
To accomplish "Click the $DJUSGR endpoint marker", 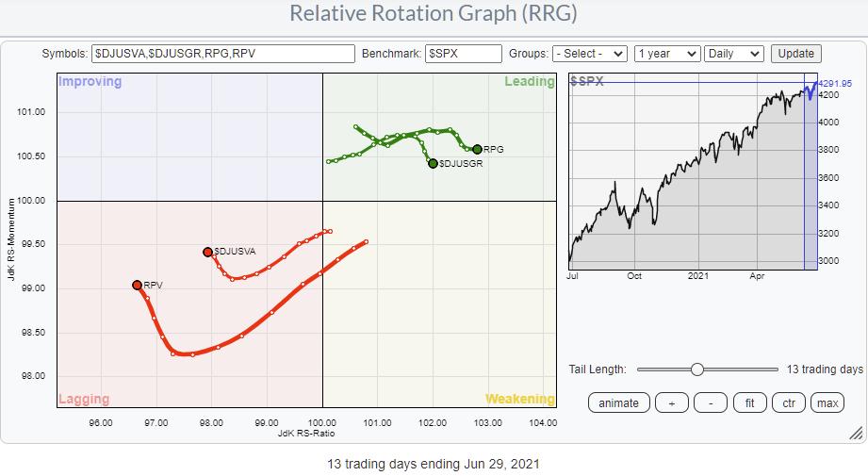I will click(433, 163).
